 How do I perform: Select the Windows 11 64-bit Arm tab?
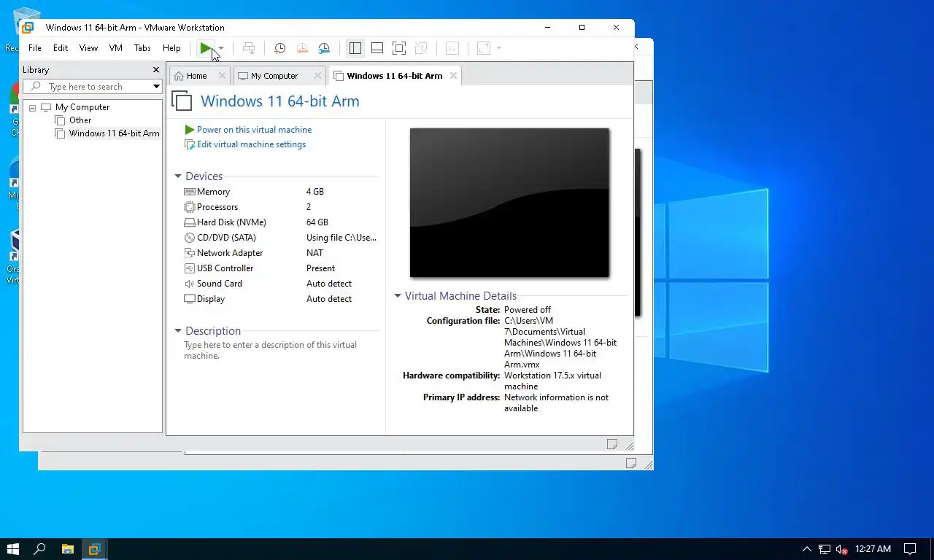(395, 76)
